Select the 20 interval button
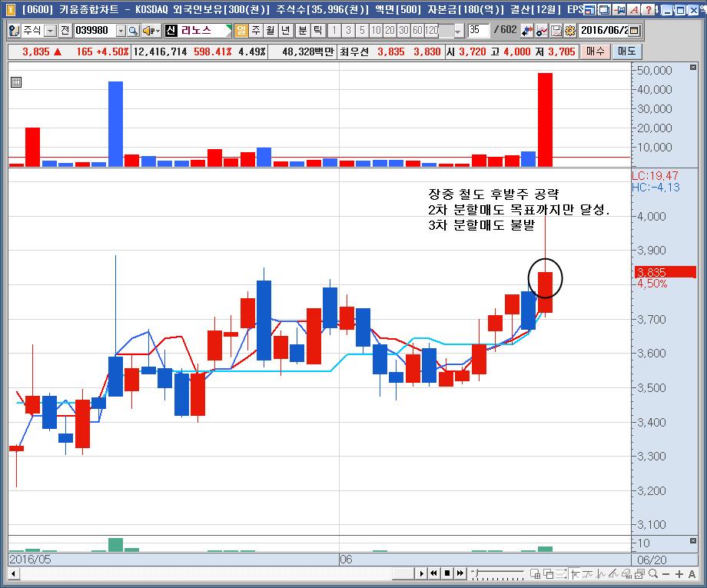This screenshot has height=588, width=707. tap(390, 31)
